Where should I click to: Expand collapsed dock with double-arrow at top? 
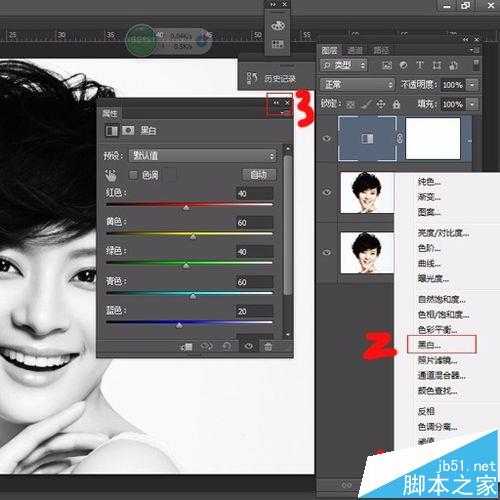click(x=274, y=4)
